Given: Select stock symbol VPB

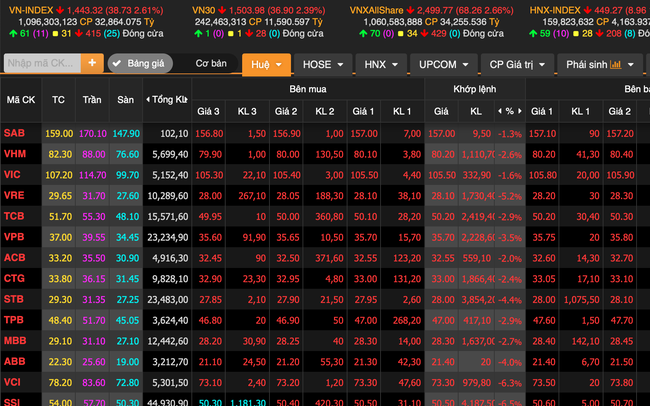Looking at the screenshot, I should [14, 237].
